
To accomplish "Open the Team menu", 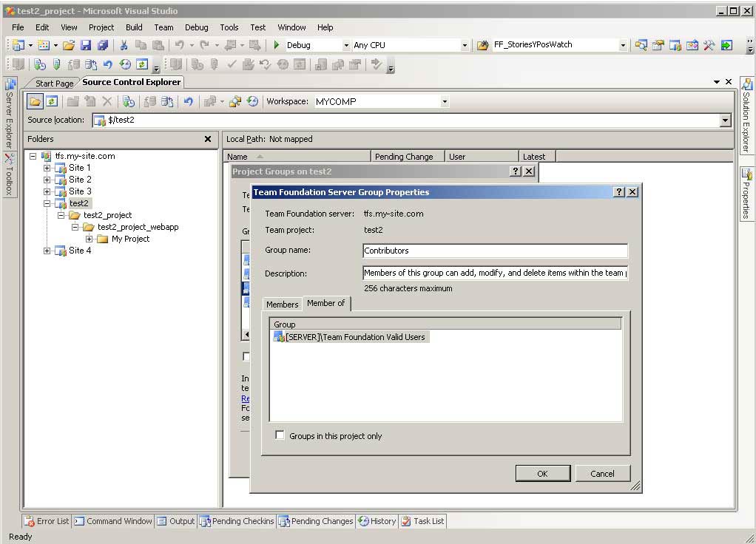I will coord(164,27).
